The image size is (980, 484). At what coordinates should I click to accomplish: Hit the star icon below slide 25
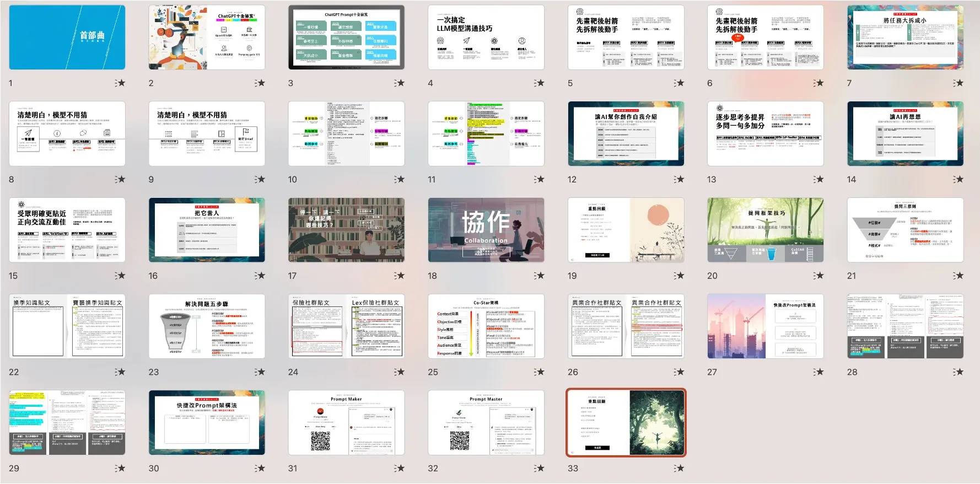[540, 372]
